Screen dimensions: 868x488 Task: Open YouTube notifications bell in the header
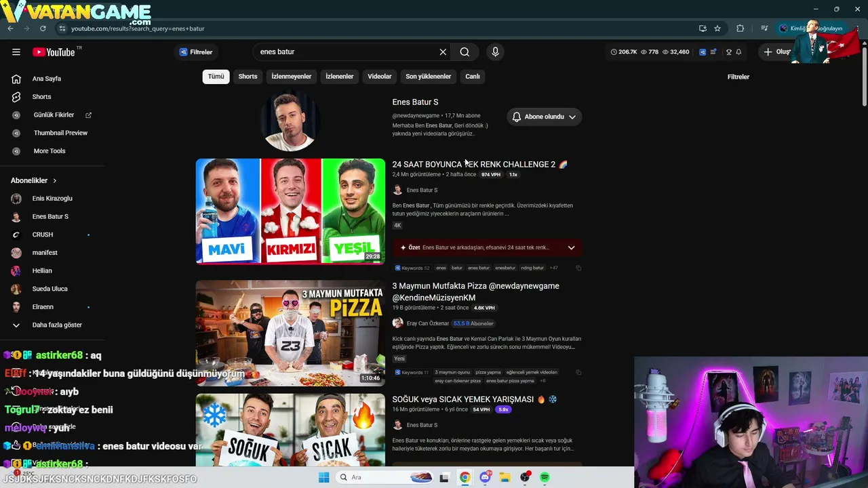738,52
